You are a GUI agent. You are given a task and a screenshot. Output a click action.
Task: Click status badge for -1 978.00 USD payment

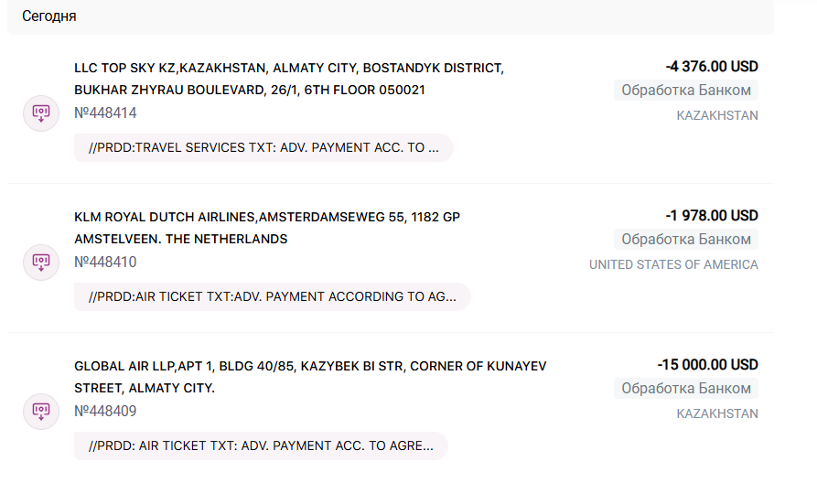(685, 239)
